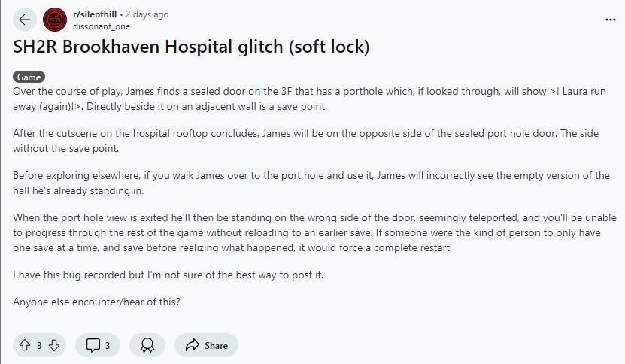Image resolution: width=625 pixels, height=364 pixels.
Task: Open the dissonant_one user profile
Action: [x=102, y=26]
